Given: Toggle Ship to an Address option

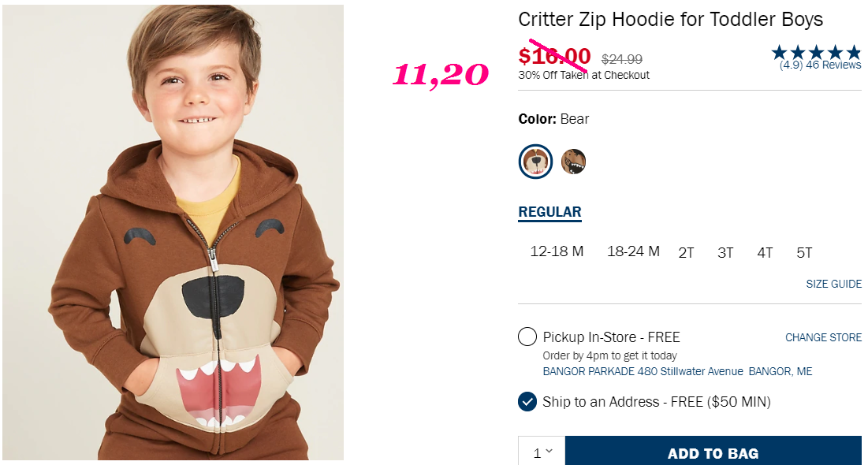Looking at the screenshot, I should [527, 401].
